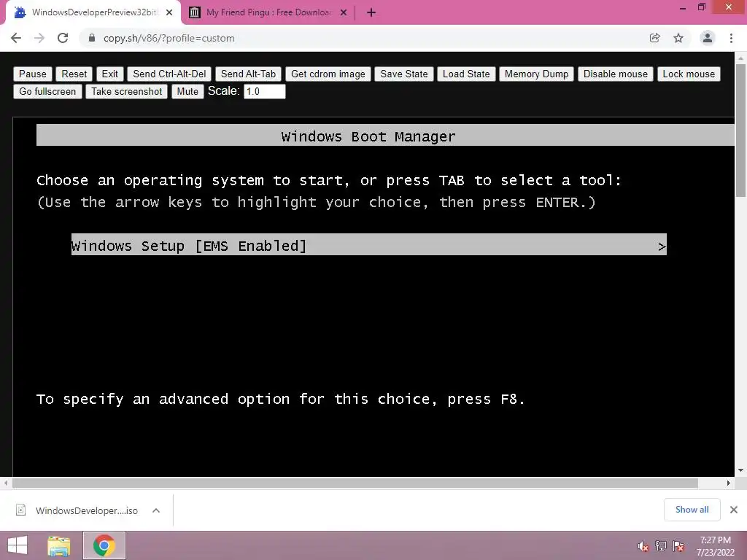
Task: Mute the emulator sound
Action: [187, 91]
